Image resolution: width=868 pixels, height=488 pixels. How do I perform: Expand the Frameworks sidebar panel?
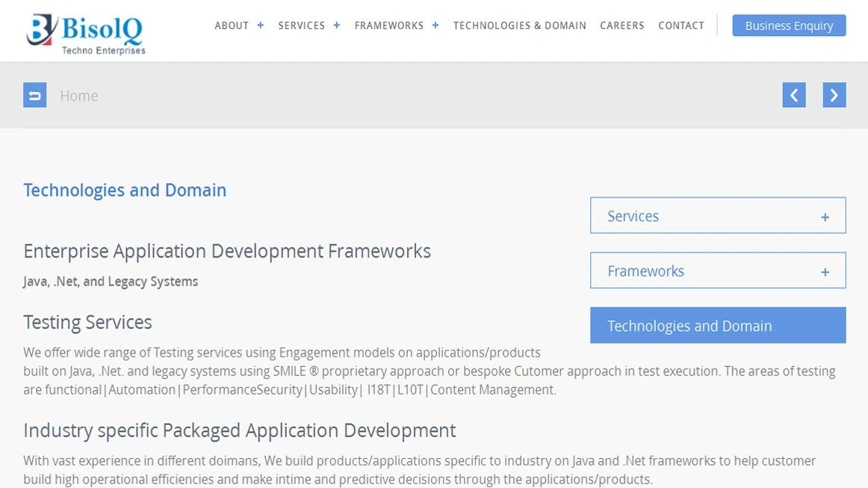pos(825,271)
